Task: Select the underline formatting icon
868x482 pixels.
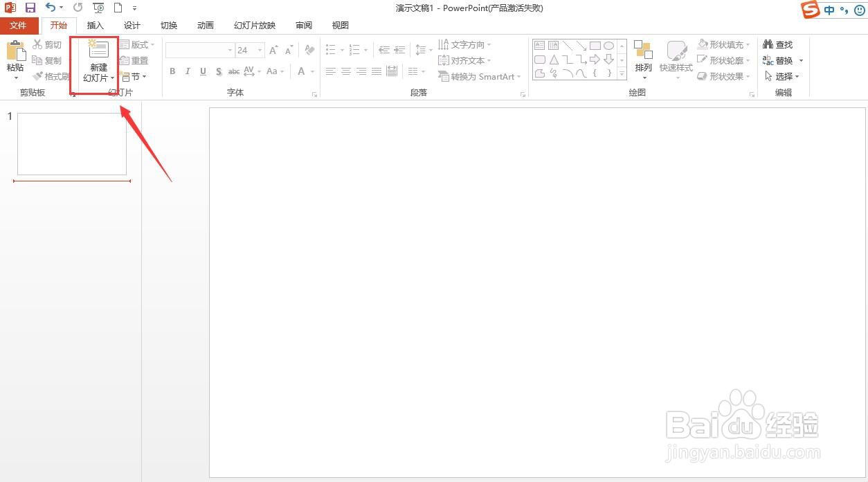Action: [x=202, y=71]
